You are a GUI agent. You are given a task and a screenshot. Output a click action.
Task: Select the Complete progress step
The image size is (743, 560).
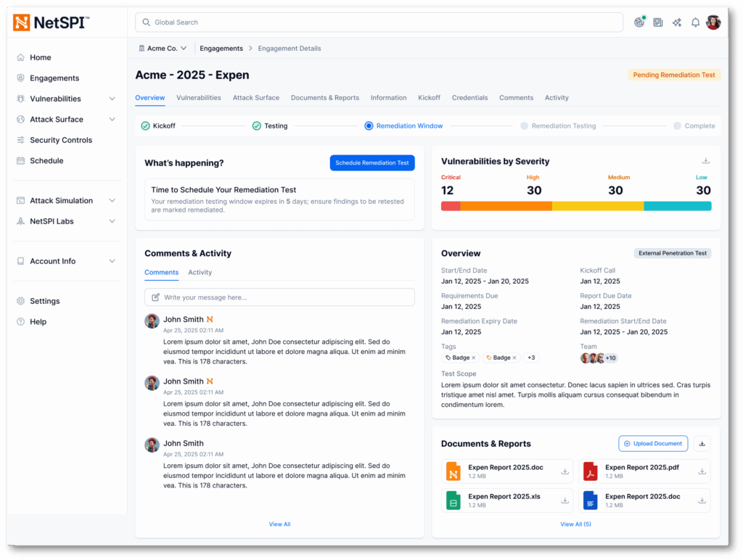pos(694,125)
